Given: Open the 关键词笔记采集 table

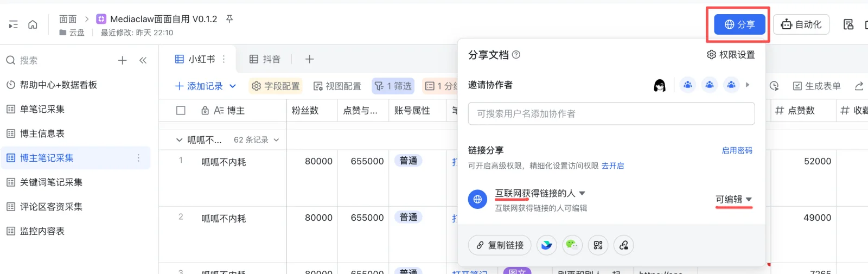Looking at the screenshot, I should [x=51, y=182].
